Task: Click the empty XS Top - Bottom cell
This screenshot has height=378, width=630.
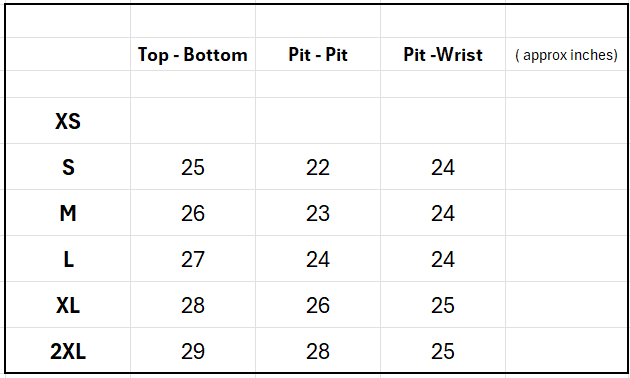Action: [x=193, y=121]
